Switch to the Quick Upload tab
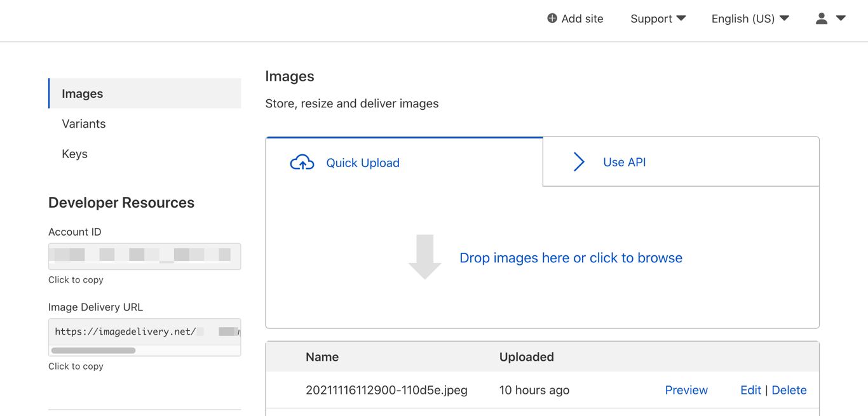This screenshot has width=868, height=416. tap(362, 163)
